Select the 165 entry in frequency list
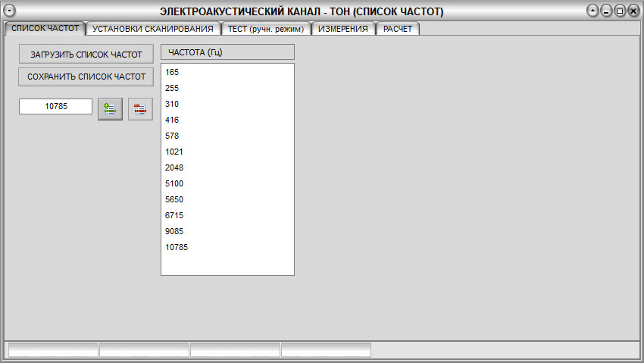644x363 pixels. click(172, 72)
